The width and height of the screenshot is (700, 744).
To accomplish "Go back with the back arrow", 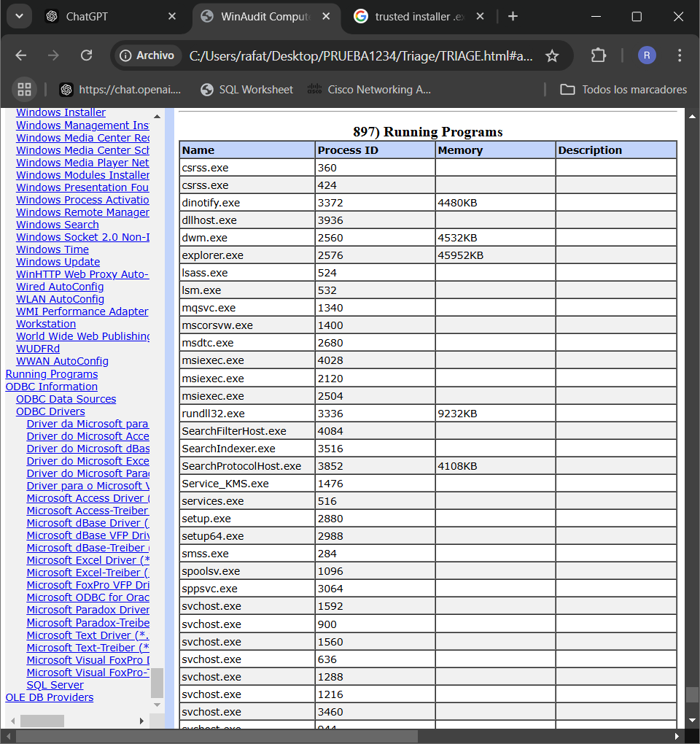I will (x=21, y=55).
